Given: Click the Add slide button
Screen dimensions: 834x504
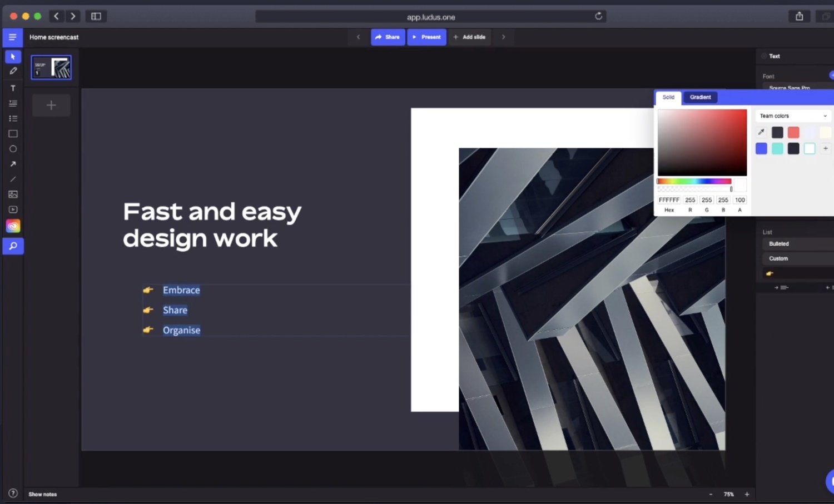Looking at the screenshot, I should click(x=470, y=37).
